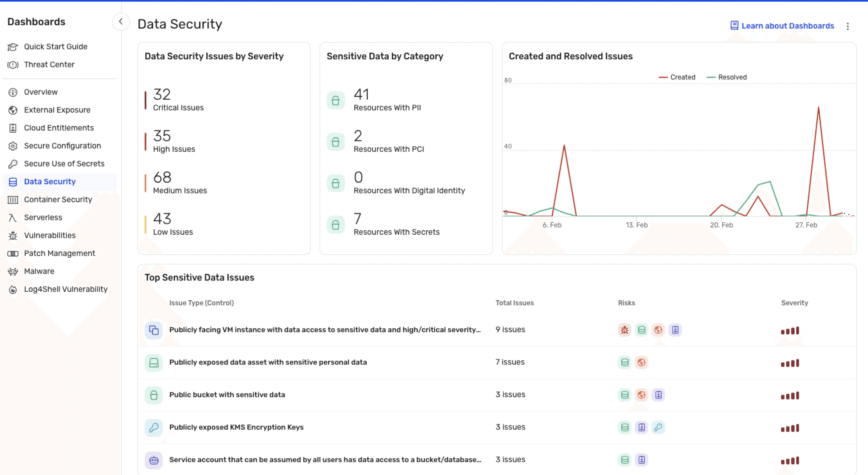Click the vulnerability bug risk icon on the VM row

tap(625, 330)
